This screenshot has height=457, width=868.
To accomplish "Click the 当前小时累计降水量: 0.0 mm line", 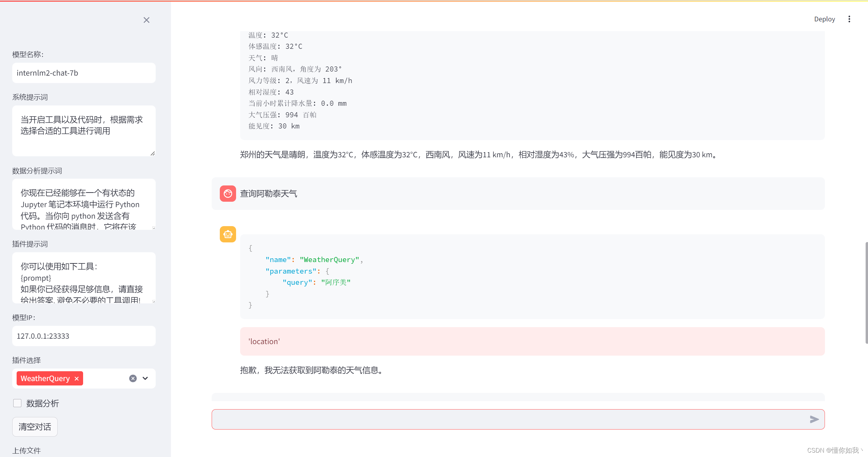I will (297, 103).
